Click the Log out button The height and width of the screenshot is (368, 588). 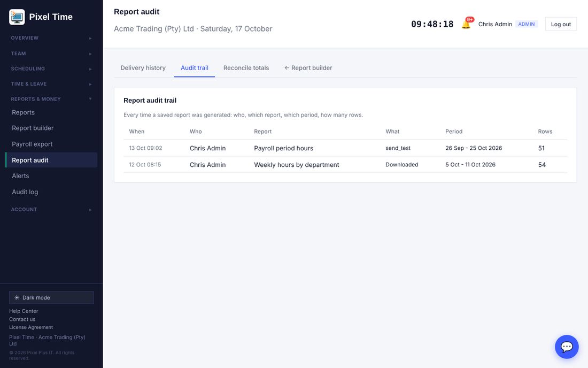click(x=561, y=24)
